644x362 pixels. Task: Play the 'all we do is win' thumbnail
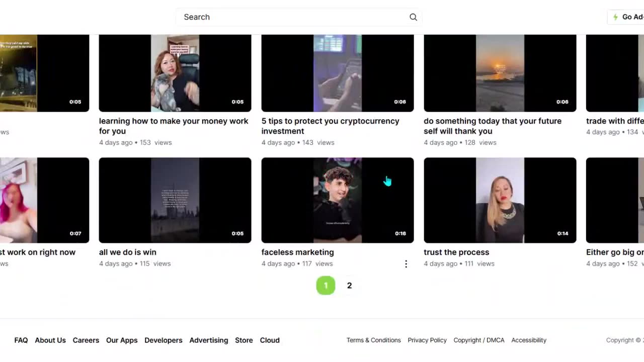point(175,200)
